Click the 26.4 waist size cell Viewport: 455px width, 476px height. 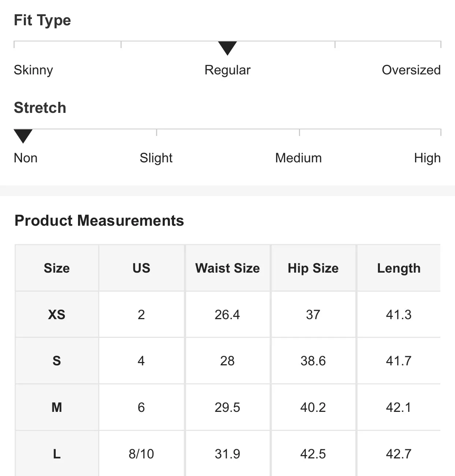[227, 314]
